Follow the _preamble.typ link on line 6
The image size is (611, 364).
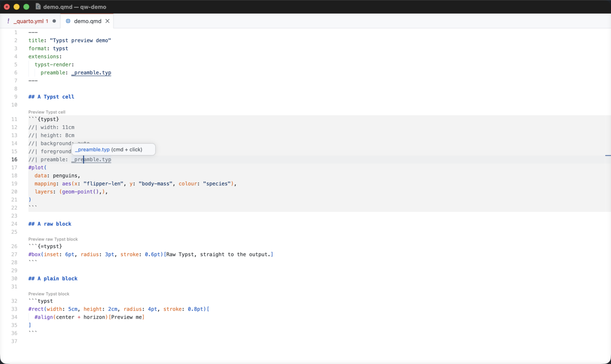pos(91,73)
